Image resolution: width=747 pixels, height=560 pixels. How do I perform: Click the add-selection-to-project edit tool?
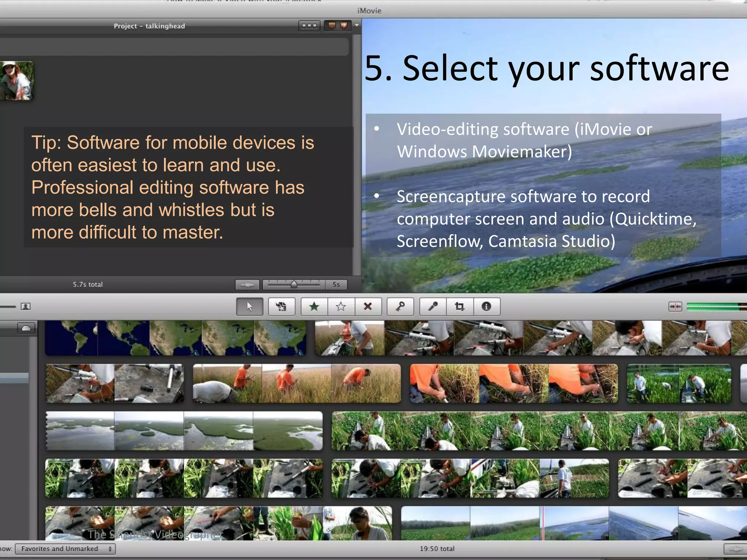tap(281, 307)
